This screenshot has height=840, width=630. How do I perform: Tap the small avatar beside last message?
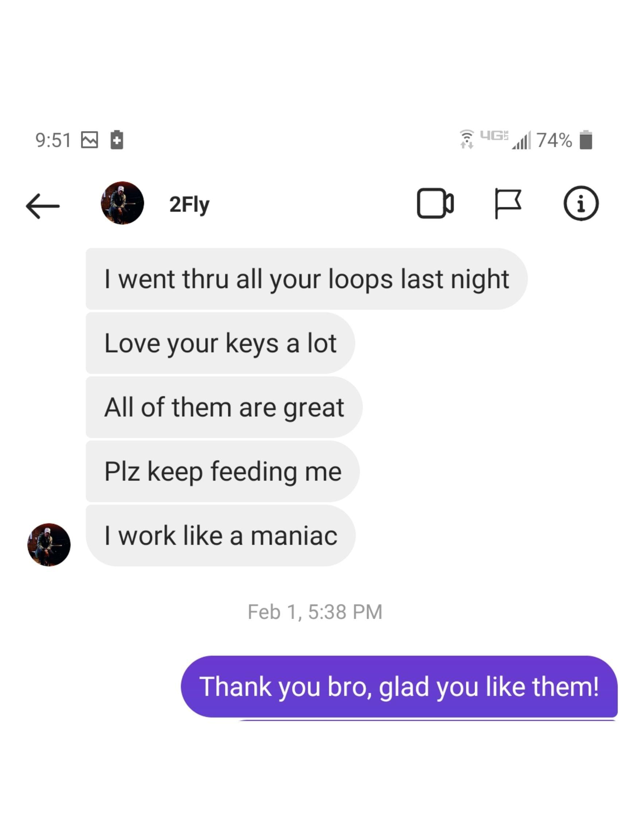pos(49,545)
